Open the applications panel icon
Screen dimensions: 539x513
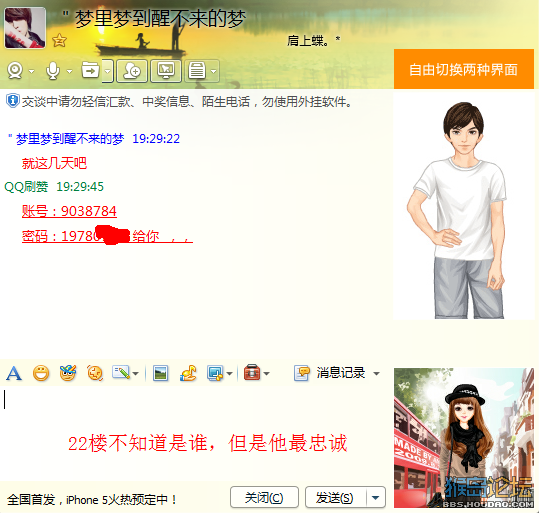click(197, 71)
